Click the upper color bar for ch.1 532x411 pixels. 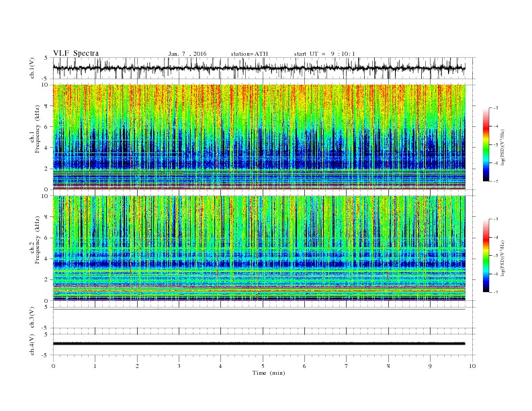coord(486,144)
